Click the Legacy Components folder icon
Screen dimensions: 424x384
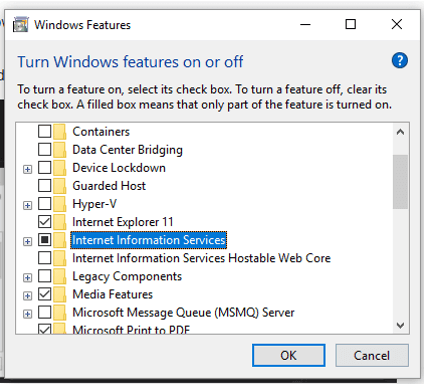tap(59, 276)
